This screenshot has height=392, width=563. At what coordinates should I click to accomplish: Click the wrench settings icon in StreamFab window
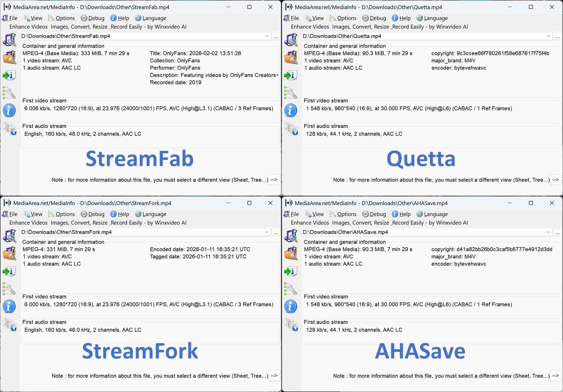pyautogui.click(x=10, y=93)
